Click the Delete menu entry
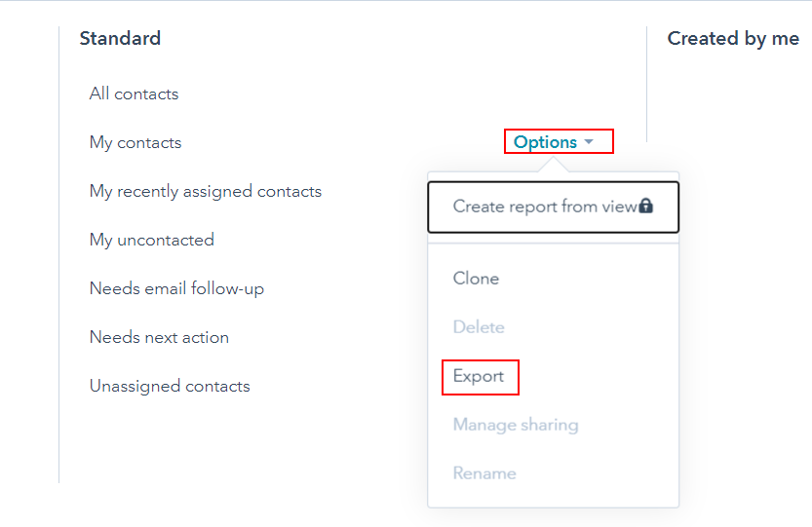Screen dimensions: 812x527 (x=479, y=327)
